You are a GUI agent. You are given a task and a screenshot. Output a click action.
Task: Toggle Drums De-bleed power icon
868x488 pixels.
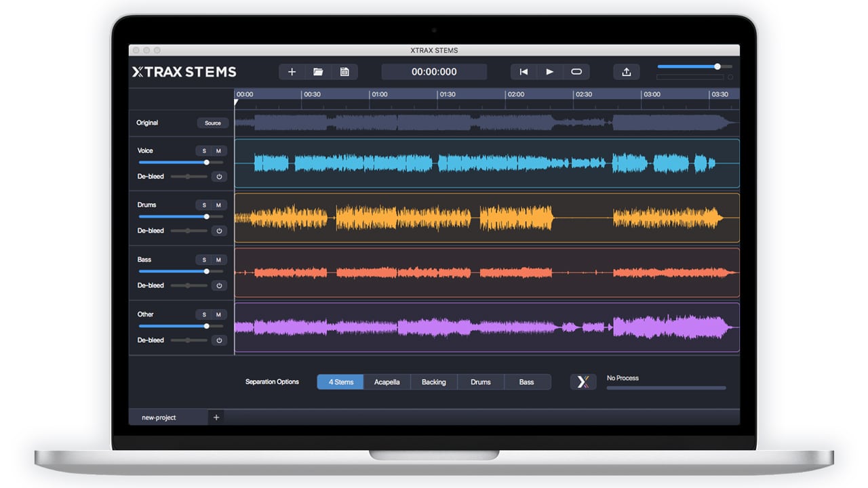coord(219,230)
